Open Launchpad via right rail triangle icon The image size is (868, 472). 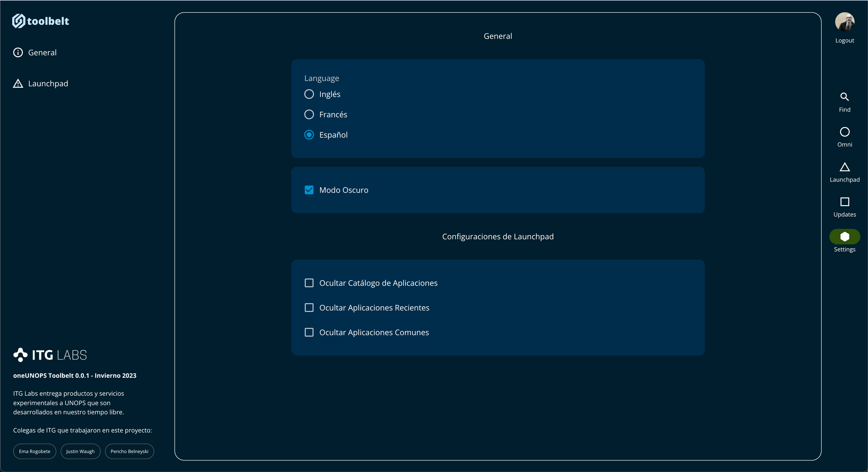(844, 167)
